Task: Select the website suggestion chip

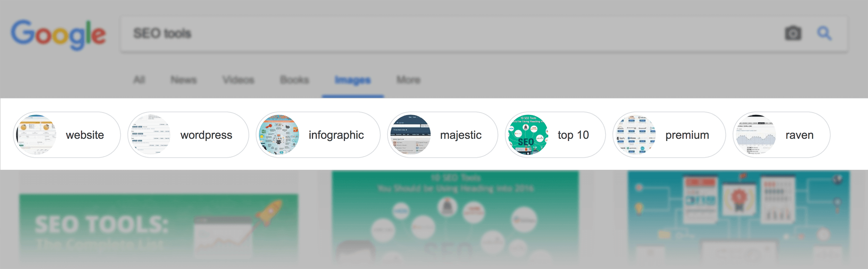Action: click(x=67, y=135)
